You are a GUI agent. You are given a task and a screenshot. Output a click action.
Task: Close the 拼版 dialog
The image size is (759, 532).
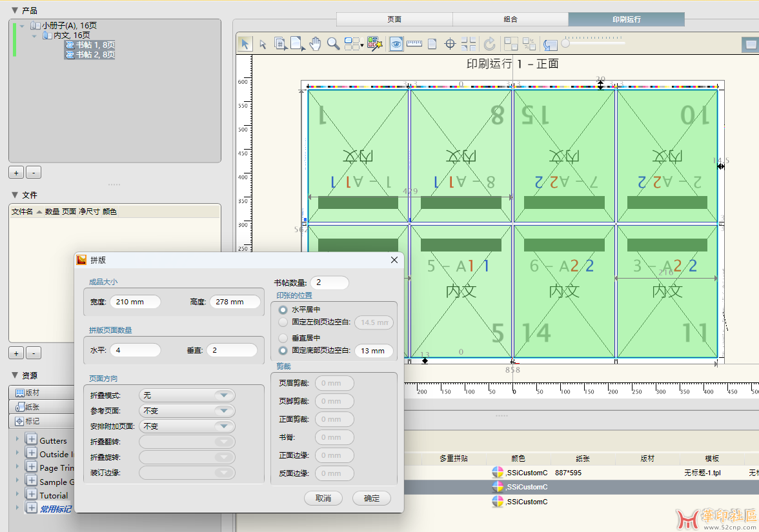point(394,261)
